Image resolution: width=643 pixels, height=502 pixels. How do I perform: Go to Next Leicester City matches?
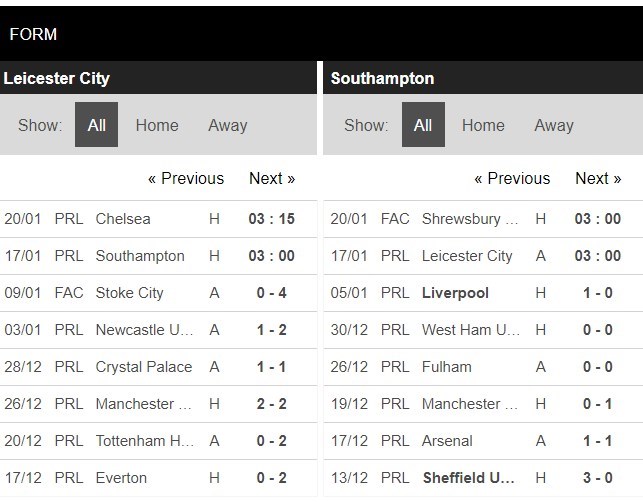coord(272,178)
